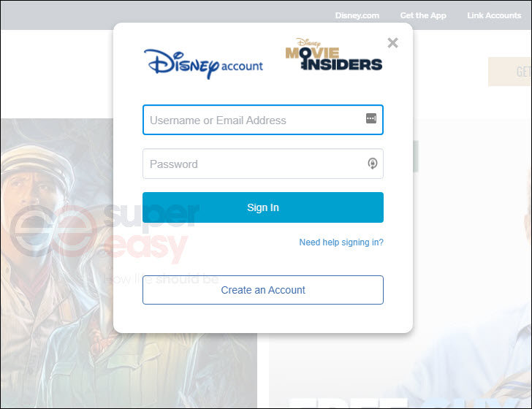This screenshot has width=532, height=409.
Task: Click the autofill icon in Password field
Action: pyautogui.click(x=372, y=164)
